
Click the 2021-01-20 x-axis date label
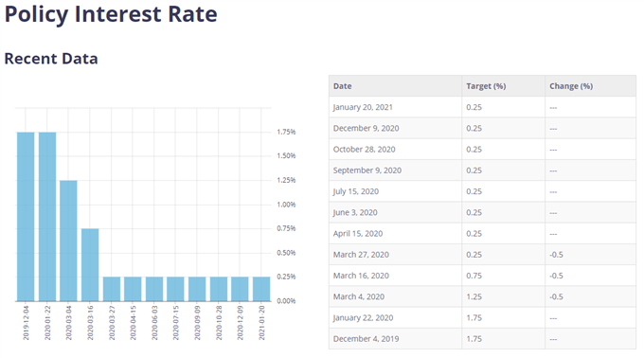click(x=261, y=323)
